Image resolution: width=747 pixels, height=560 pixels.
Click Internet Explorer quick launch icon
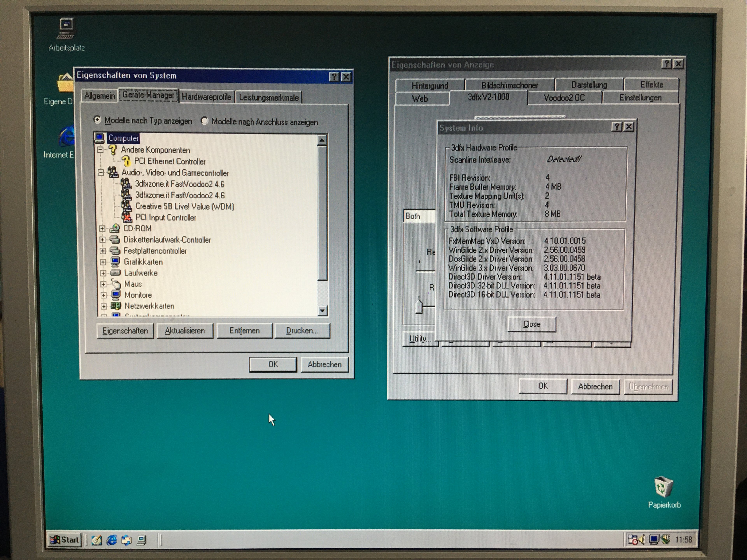[x=111, y=540]
